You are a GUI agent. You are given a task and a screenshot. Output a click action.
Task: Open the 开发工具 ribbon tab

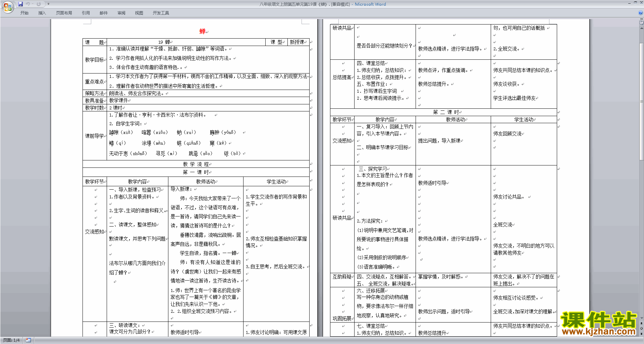pyautogui.click(x=161, y=13)
